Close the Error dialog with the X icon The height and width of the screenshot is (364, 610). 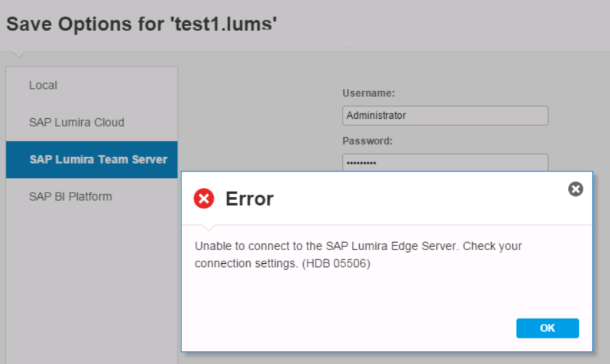575,189
